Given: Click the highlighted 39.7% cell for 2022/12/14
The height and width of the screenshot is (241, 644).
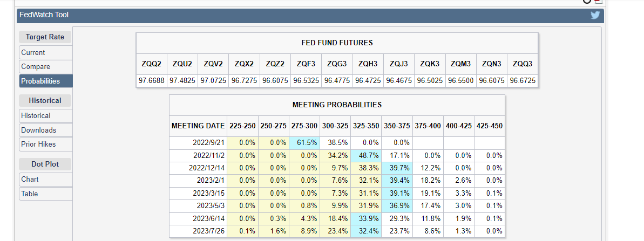Looking at the screenshot, I should (397, 168).
